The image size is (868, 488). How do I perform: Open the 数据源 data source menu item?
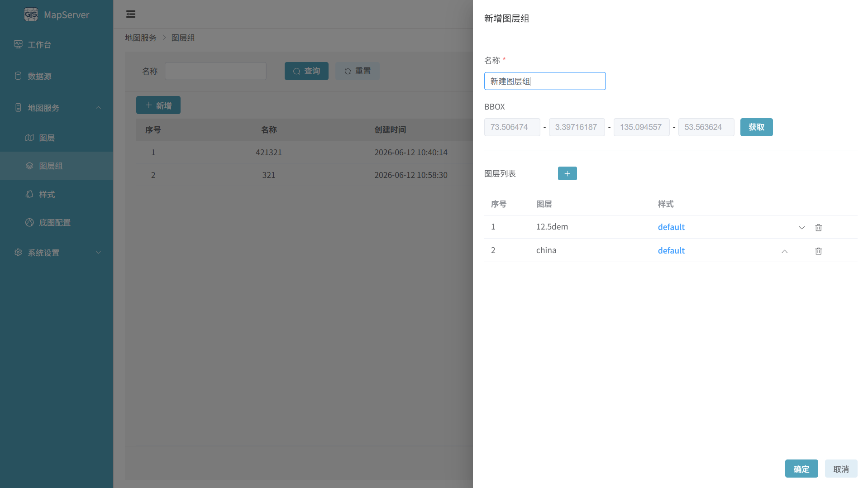pyautogui.click(x=57, y=76)
